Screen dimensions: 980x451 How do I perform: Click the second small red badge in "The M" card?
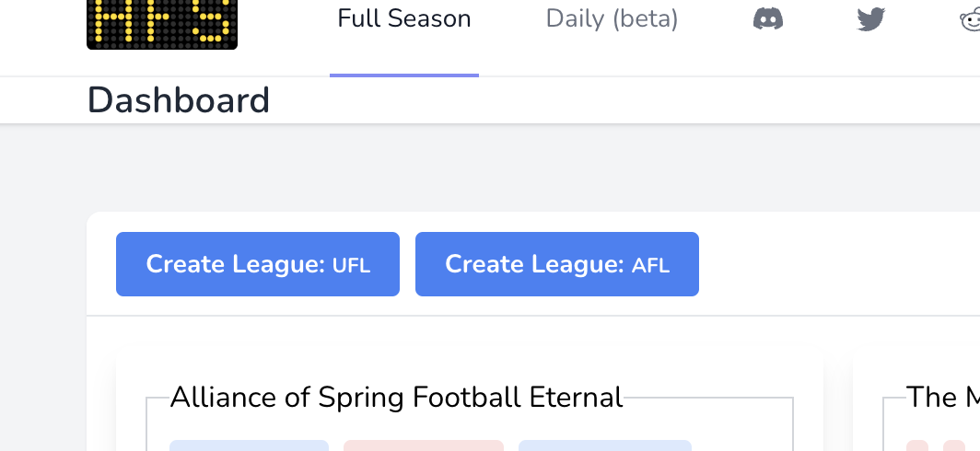tap(953, 446)
